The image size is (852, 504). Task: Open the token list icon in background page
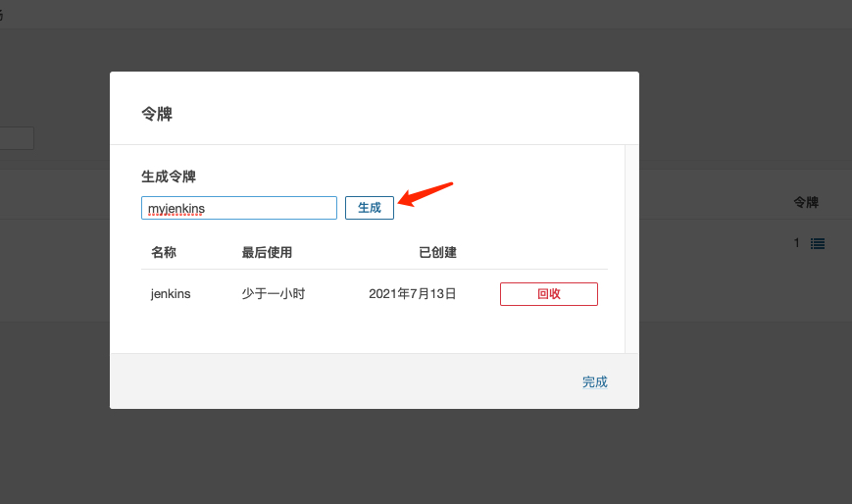(x=818, y=243)
